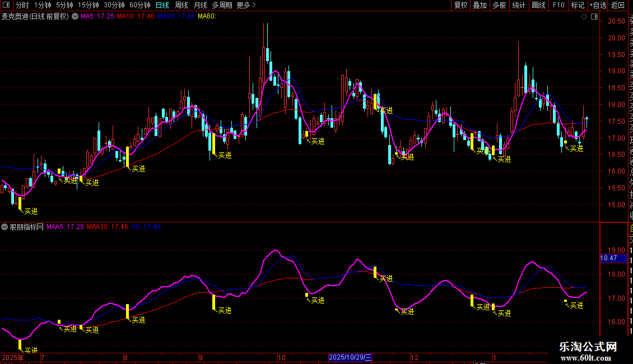The image size is (633, 364).
Task: Open the 统计 statistics tool
Action: [x=519, y=5]
